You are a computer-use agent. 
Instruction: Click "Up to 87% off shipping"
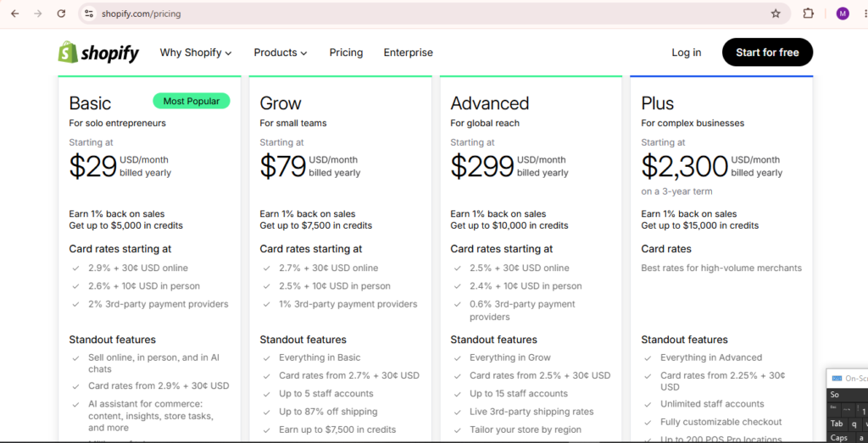[x=328, y=412]
